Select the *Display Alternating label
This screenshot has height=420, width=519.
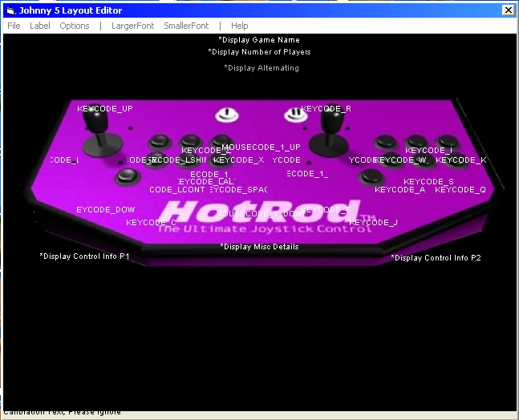(x=262, y=68)
